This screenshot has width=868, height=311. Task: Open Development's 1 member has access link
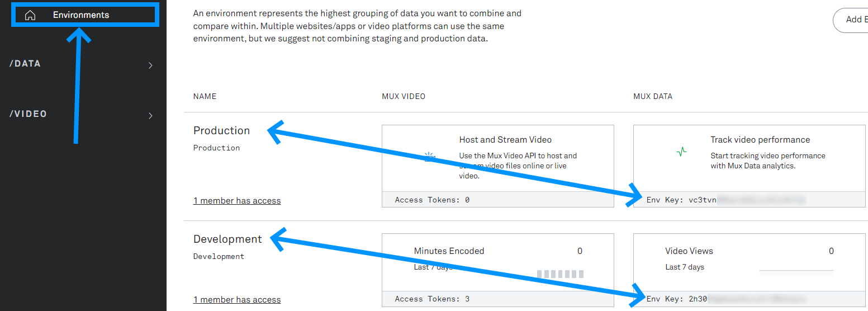237,300
